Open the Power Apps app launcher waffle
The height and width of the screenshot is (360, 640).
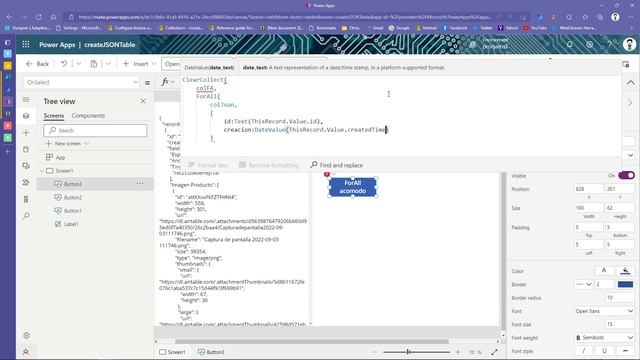coord(26,44)
